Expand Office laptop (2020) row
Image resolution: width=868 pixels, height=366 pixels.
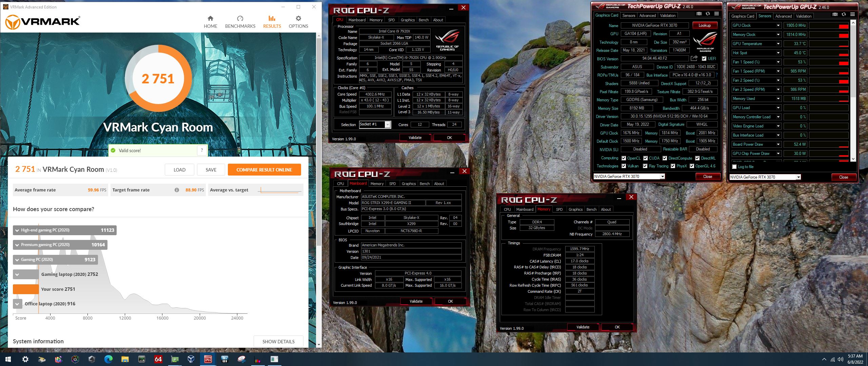pos(17,304)
